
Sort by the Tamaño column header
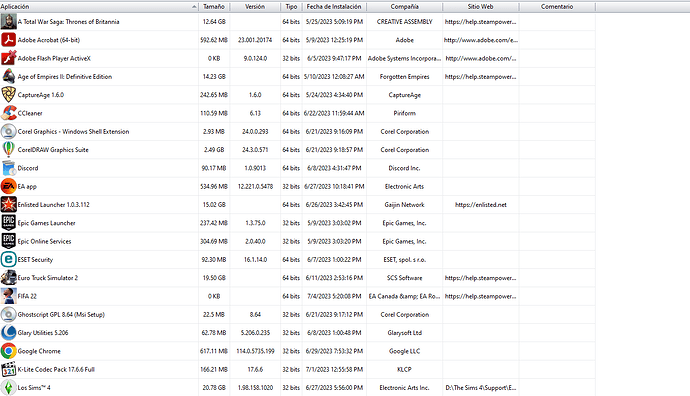coord(214,7)
